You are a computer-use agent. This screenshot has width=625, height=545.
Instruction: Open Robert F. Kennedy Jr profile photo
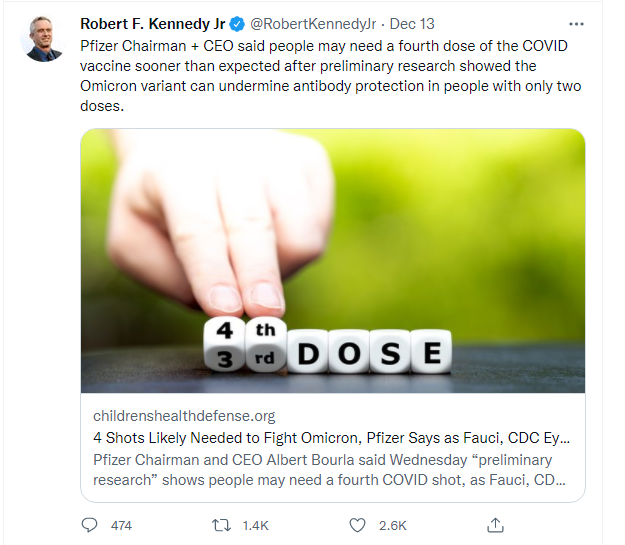tap(43, 39)
